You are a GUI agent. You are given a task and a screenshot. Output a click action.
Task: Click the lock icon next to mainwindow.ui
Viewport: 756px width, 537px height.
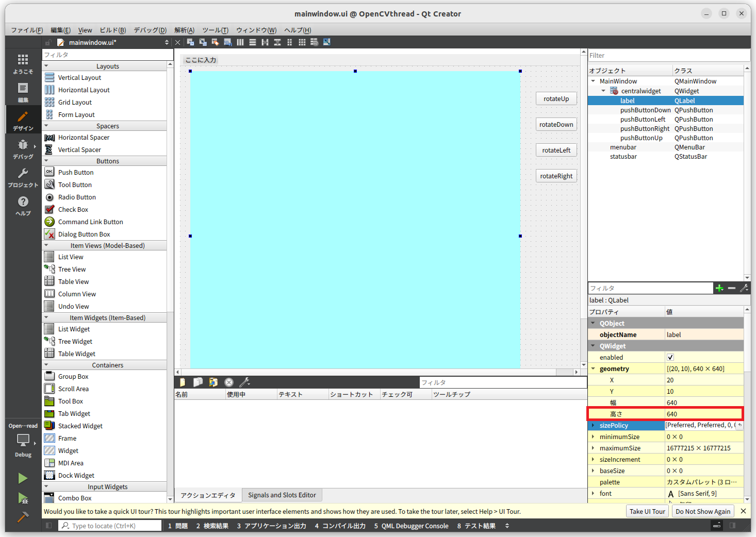point(47,42)
